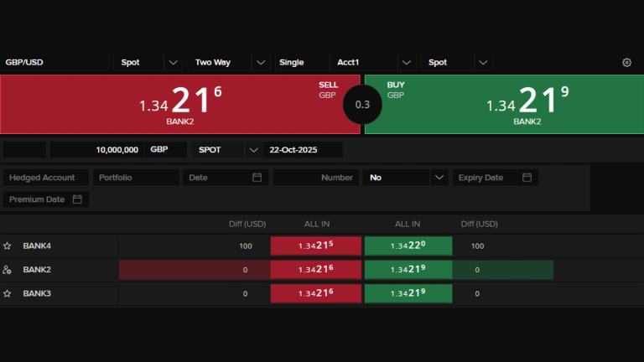The width and height of the screenshot is (644, 362).
Task: Click the Two Way label
Action: point(213,62)
